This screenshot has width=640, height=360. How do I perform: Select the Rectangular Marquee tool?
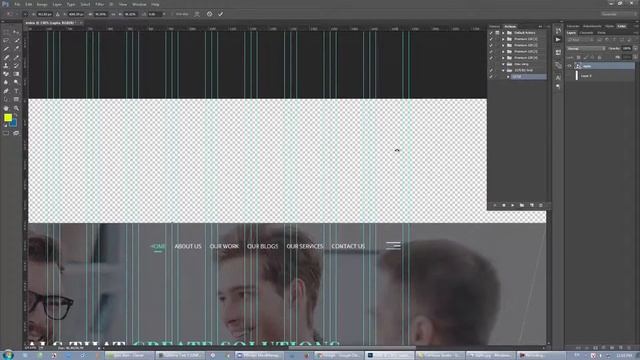tap(6, 32)
